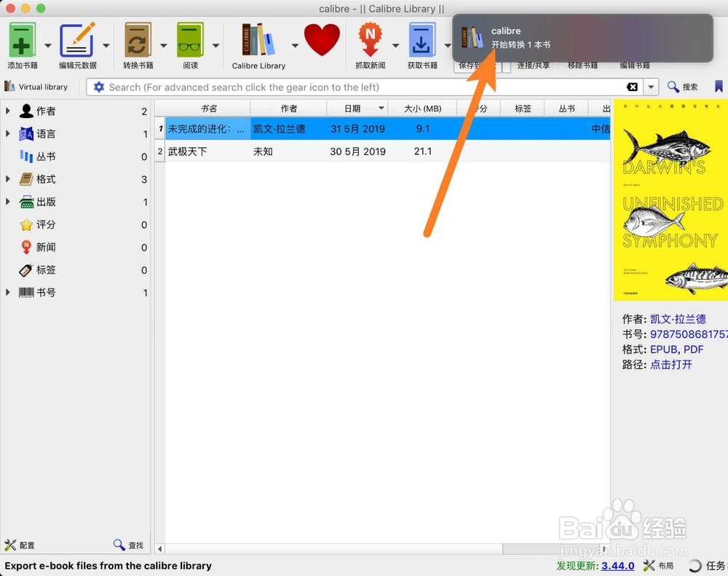
Task: Click the red heart donate icon
Action: (x=322, y=40)
